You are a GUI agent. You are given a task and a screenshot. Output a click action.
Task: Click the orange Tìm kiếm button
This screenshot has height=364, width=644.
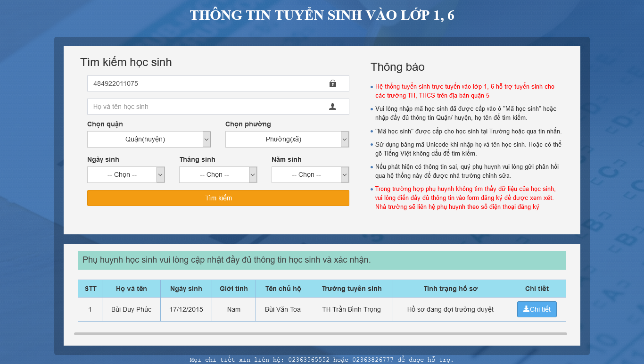[x=218, y=198]
